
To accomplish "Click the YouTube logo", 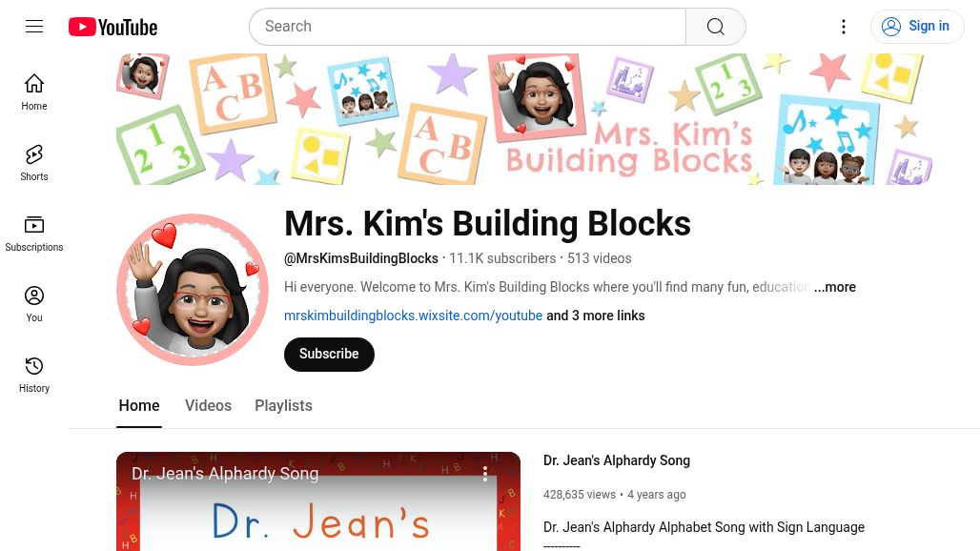I will (113, 27).
